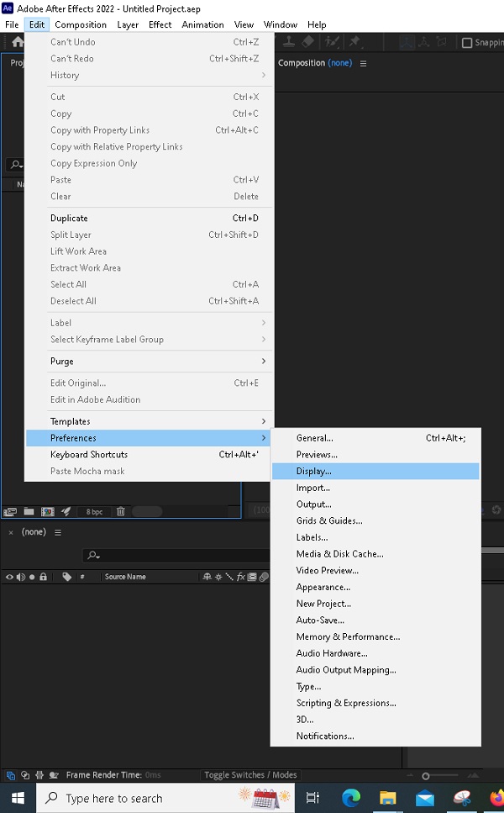Click Windows taskbar search box
504x813 pixels.
point(165,799)
